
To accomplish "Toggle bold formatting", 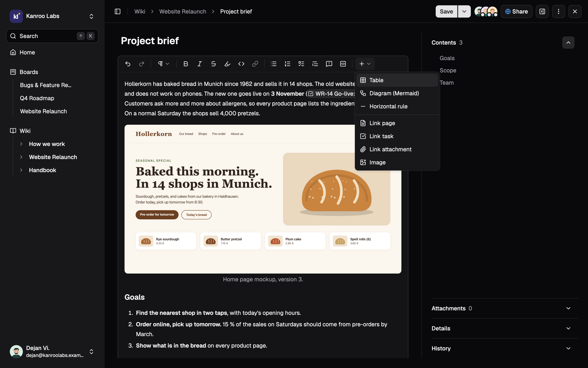I will [186, 64].
